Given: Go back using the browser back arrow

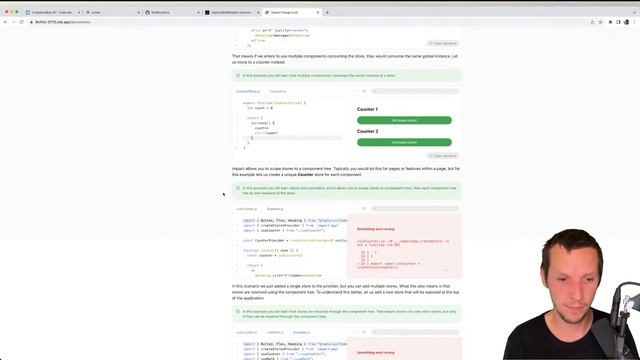Looking at the screenshot, I should [5, 22].
